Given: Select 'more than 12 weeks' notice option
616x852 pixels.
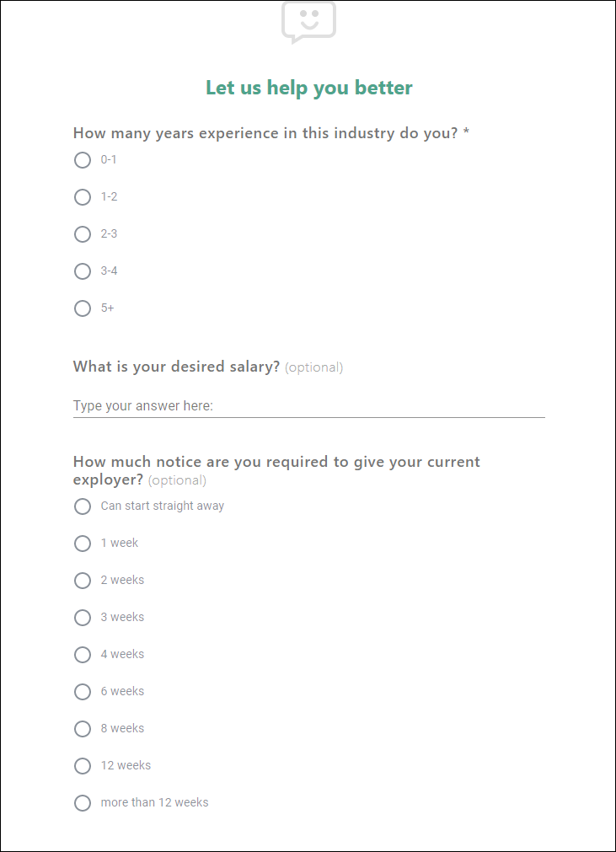Looking at the screenshot, I should click(x=83, y=803).
